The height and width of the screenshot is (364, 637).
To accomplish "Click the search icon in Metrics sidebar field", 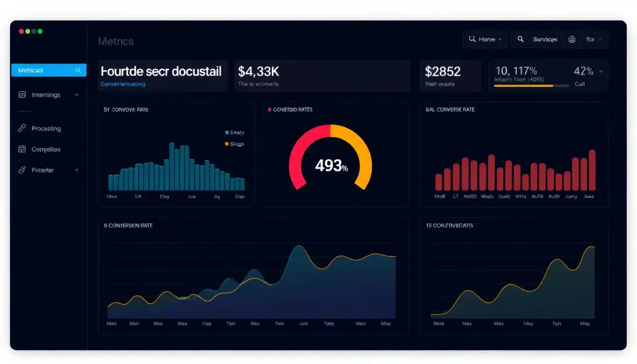I will tap(79, 70).
